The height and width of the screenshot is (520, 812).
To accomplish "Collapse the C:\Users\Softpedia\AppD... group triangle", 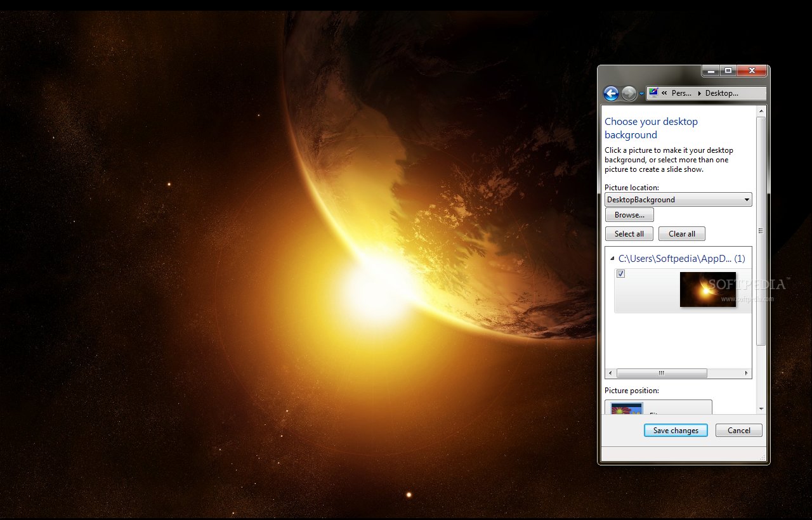I will [x=612, y=259].
